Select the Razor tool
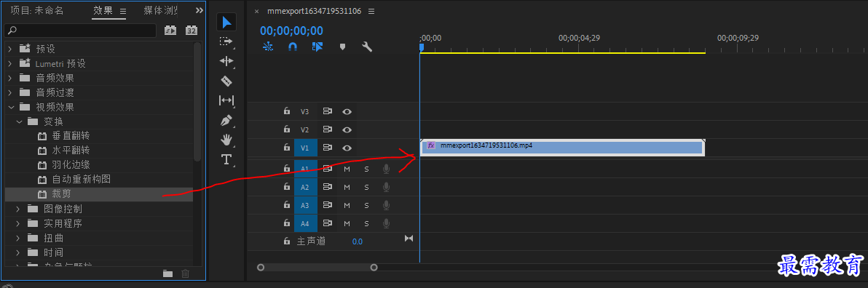 point(226,81)
